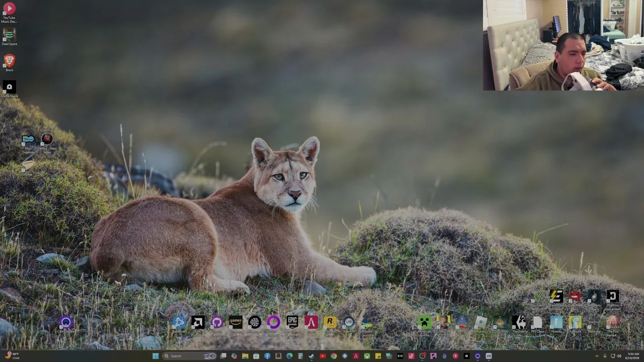Open the volume control in system tray
644x362 pixels.
tap(619, 356)
